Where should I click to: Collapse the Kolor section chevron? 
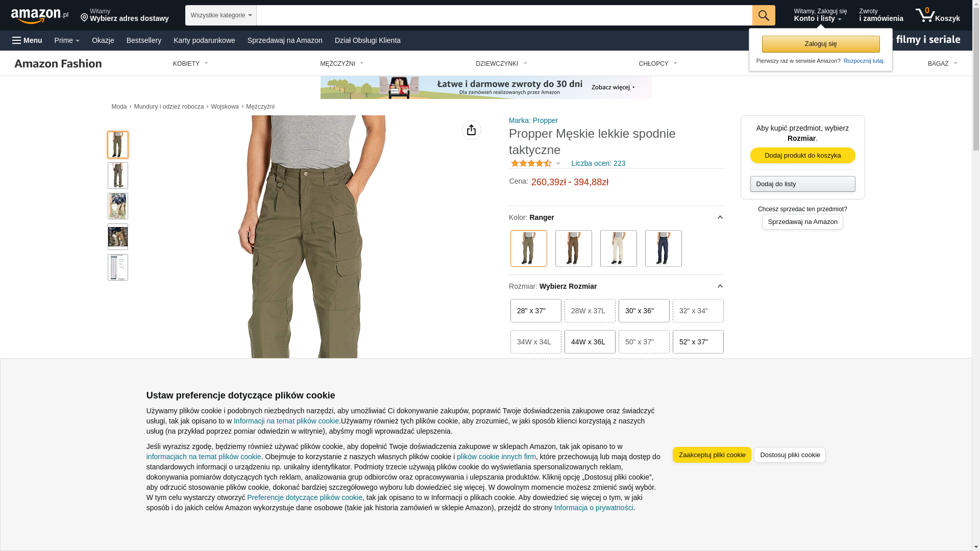(720, 217)
